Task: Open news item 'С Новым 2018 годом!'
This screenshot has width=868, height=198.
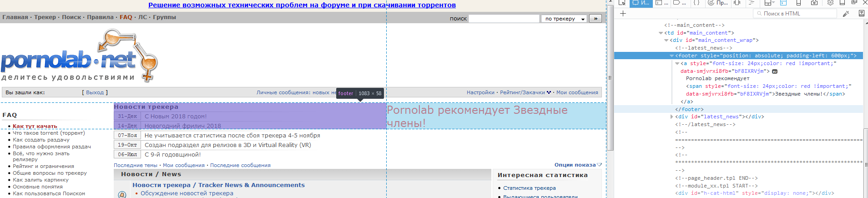Action: [176, 117]
